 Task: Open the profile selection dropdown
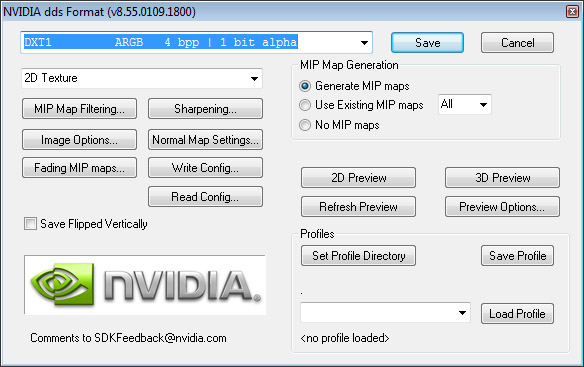(385, 313)
